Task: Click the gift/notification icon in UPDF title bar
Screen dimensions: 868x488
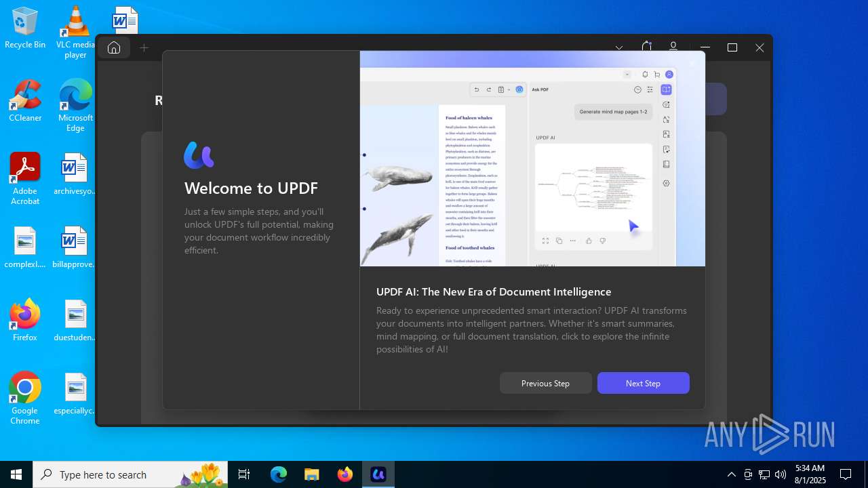Action: (646, 47)
